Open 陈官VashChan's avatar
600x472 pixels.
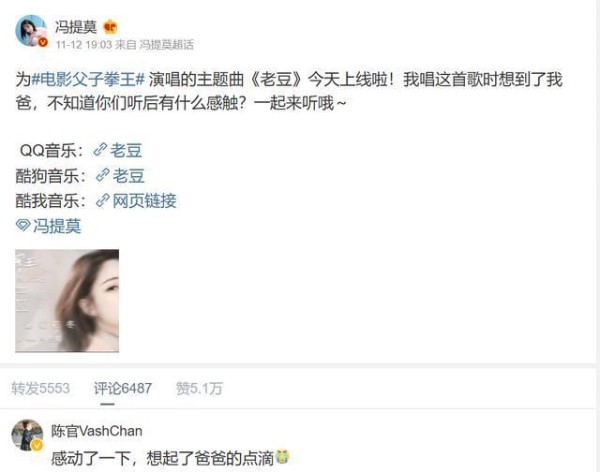click(27, 435)
